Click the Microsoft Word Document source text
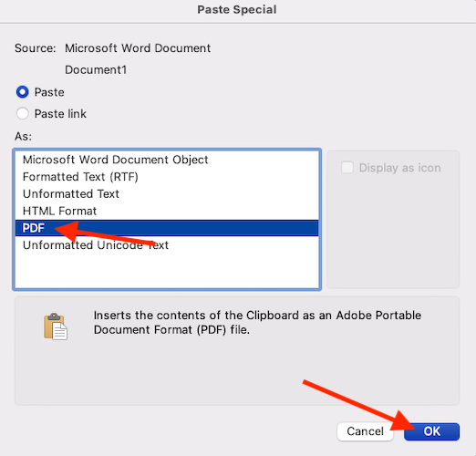 point(138,48)
